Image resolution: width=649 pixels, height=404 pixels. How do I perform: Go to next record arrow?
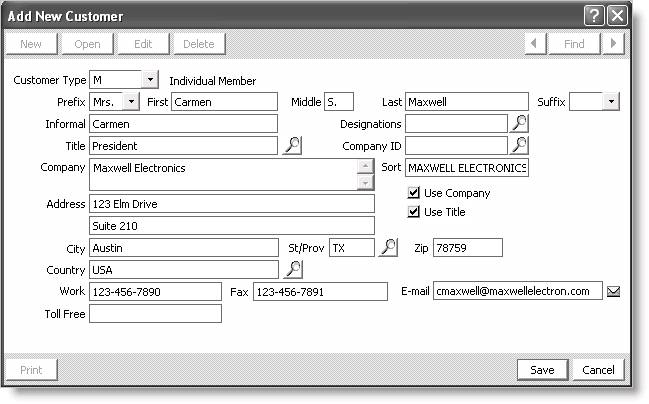pos(613,43)
